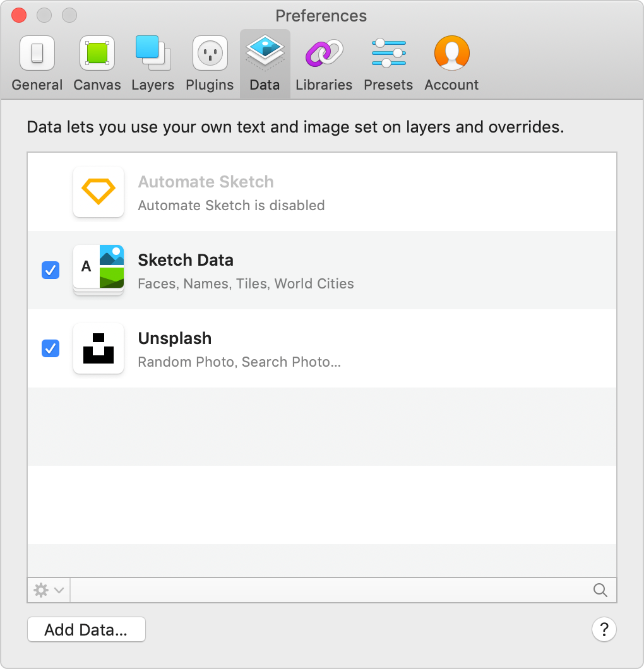This screenshot has height=669, width=644.
Task: Uncheck the Sketch Data checkbox
Action: [51, 270]
